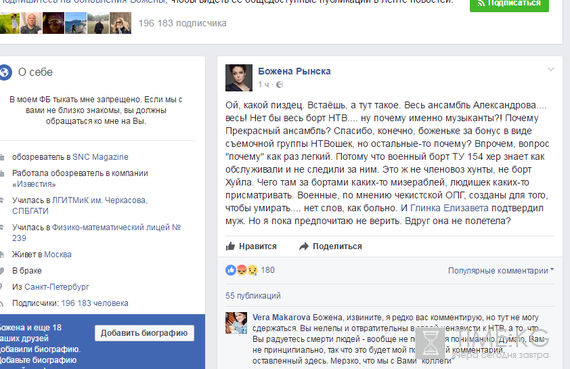
Task: Click the post author's profile picture
Action: click(x=239, y=78)
